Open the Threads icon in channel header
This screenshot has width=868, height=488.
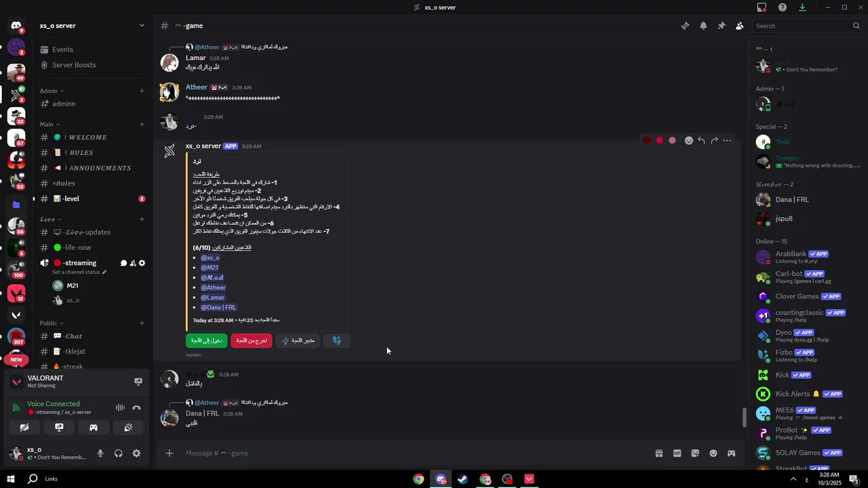coord(686,26)
